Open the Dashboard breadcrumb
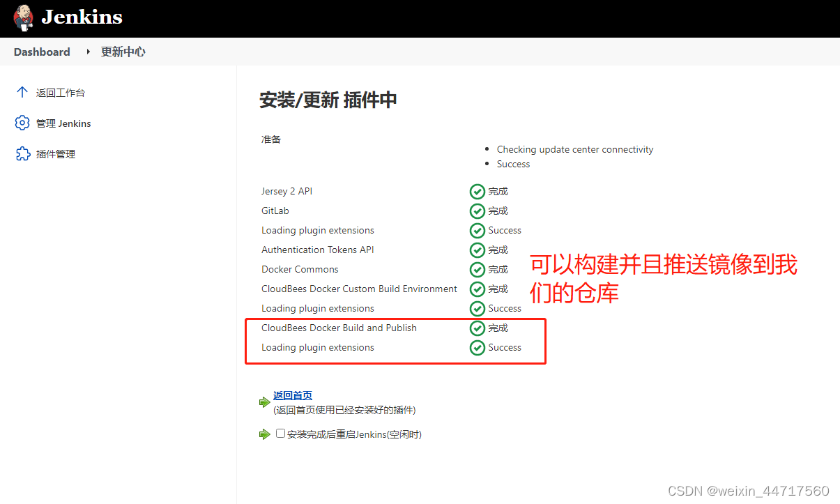Image resolution: width=840 pixels, height=504 pixels. 42,52
